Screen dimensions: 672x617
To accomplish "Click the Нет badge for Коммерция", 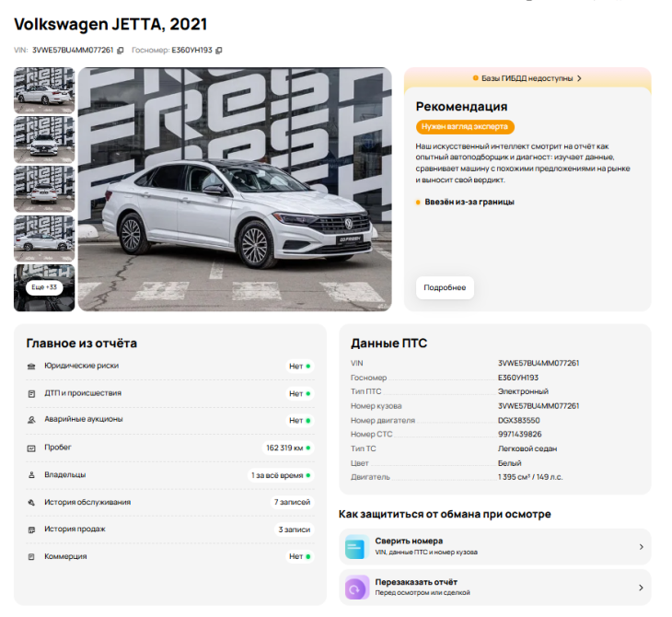I will pos(299,556).
